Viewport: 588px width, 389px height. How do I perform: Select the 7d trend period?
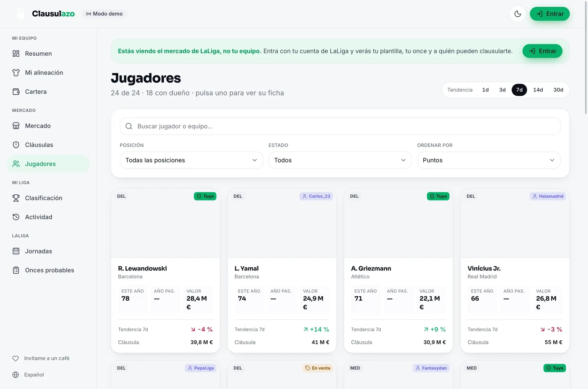(x=519, y=90)
